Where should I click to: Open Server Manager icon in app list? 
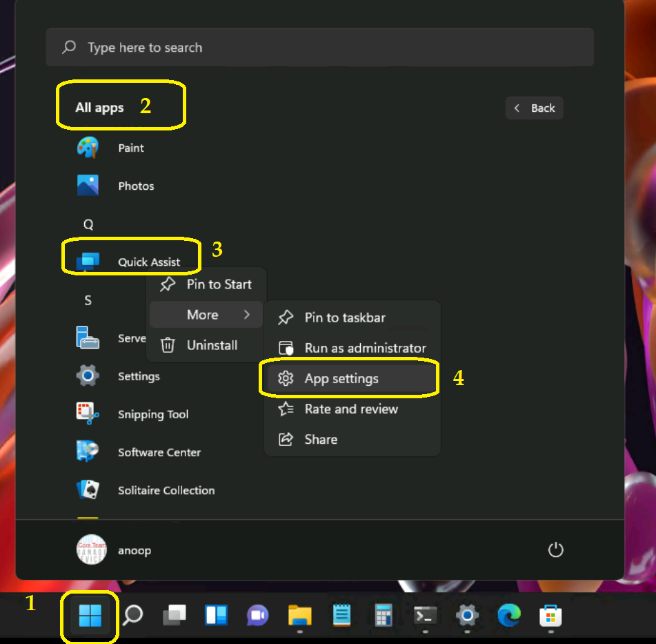(88, 338)
